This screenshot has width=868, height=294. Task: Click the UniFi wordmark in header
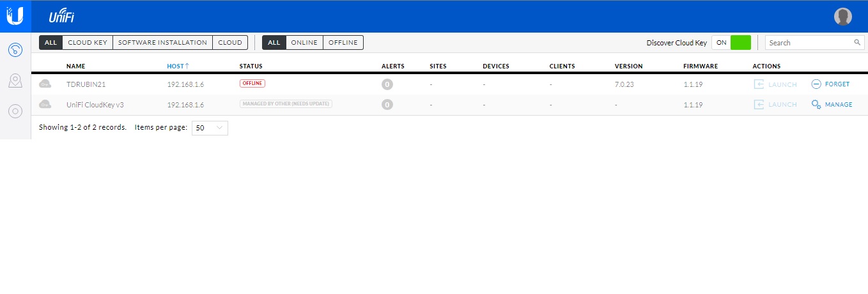pos(63,17)
